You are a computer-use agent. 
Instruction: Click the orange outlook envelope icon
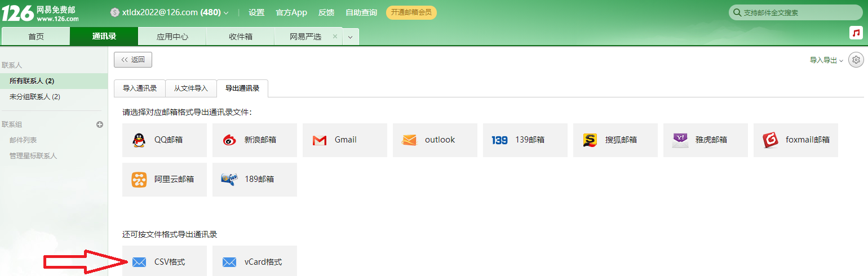tap(409, 140)
